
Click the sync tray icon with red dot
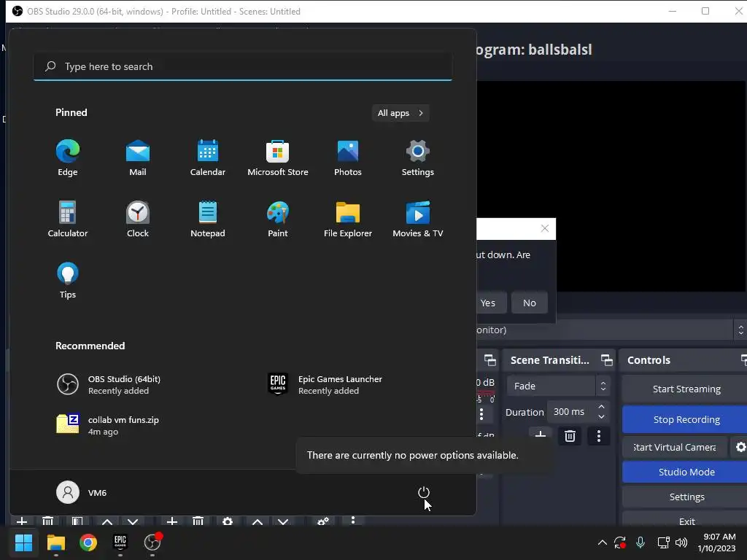pyautogui.click(x=620, y=542)
